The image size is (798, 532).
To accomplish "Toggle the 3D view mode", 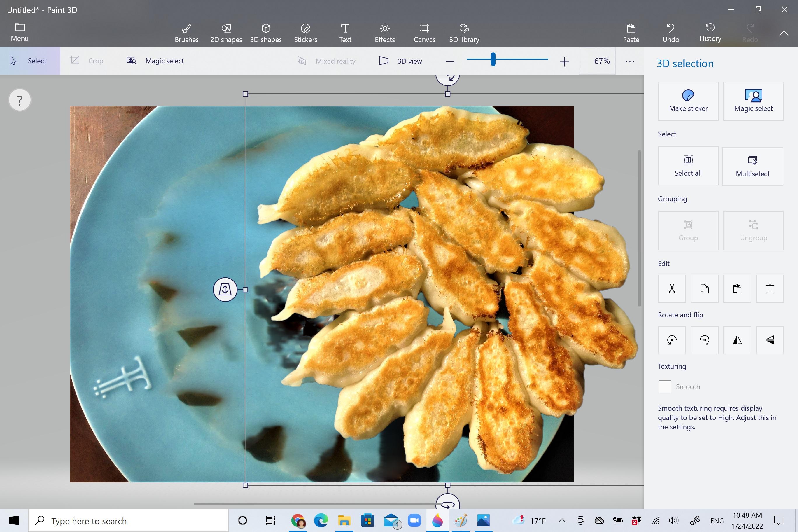I will point(400,61).
